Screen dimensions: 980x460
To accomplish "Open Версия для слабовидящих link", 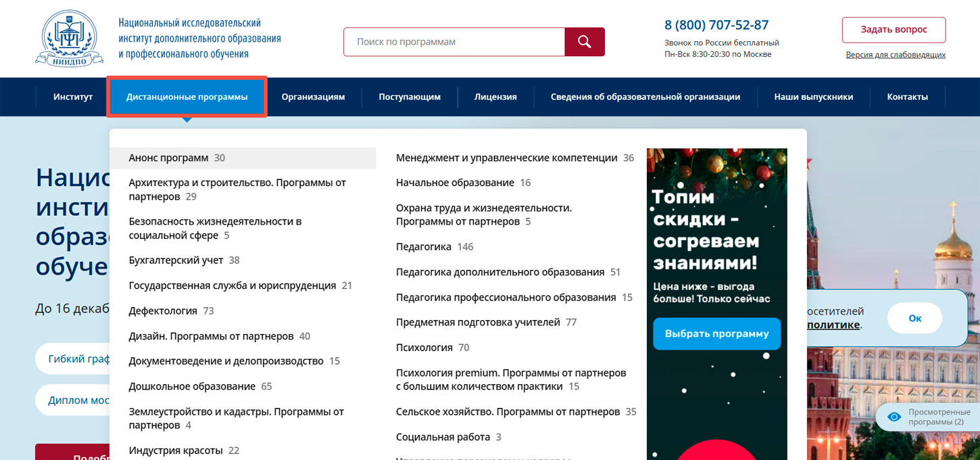I will (896, 55).
